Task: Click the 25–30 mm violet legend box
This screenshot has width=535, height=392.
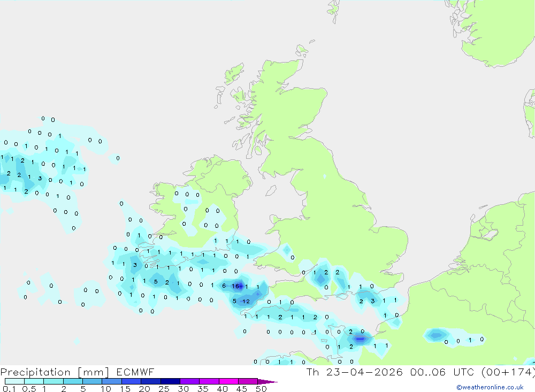Action: 170,381
